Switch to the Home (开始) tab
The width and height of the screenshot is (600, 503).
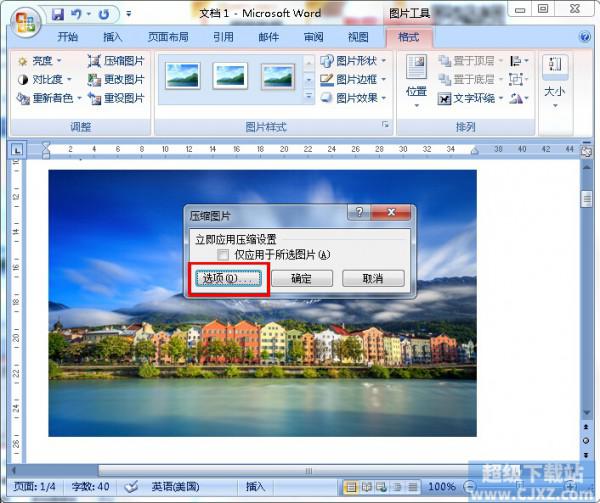click(x=68, y=37)
